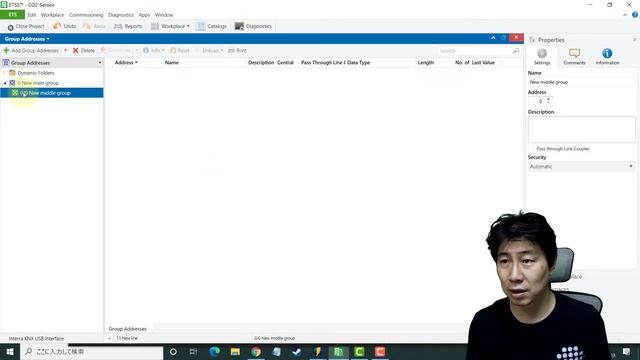Open File Explorer from taskbar
This screenshot has height=360, width=640.
point(235,351)
